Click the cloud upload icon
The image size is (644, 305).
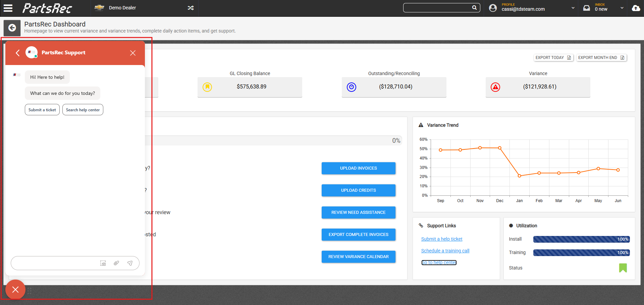(x=636, y=8)
